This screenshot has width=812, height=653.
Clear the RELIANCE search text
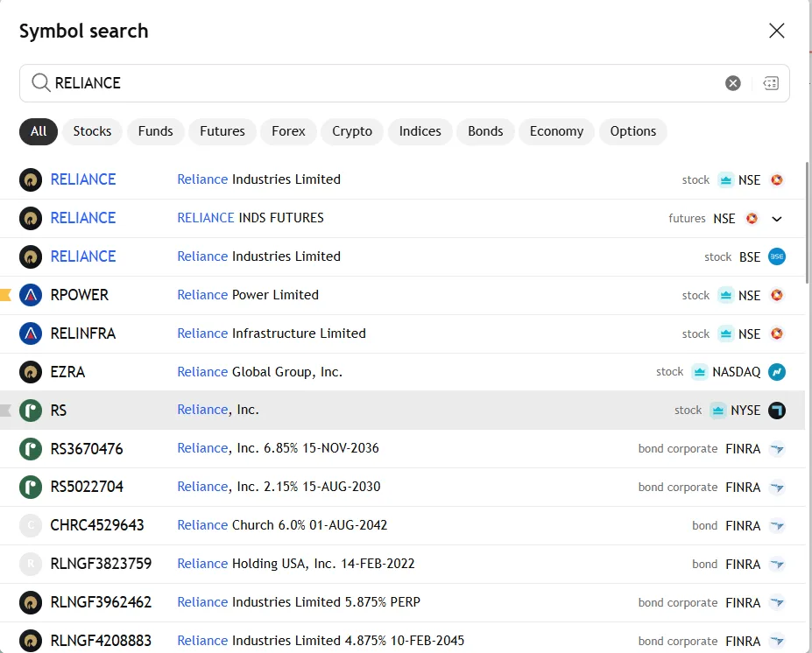733,83
